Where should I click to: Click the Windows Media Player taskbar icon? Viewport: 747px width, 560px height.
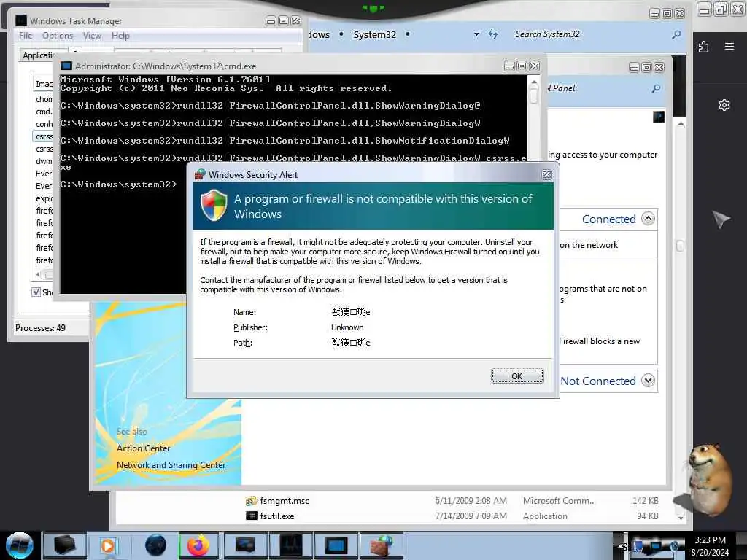[x=108, y=545]
